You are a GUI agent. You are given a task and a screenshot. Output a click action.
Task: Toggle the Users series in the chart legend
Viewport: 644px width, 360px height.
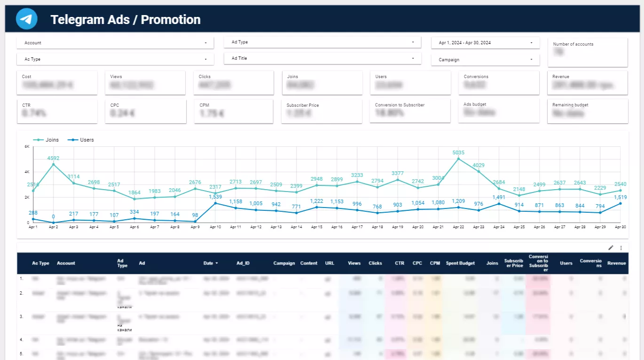point(81,140)
